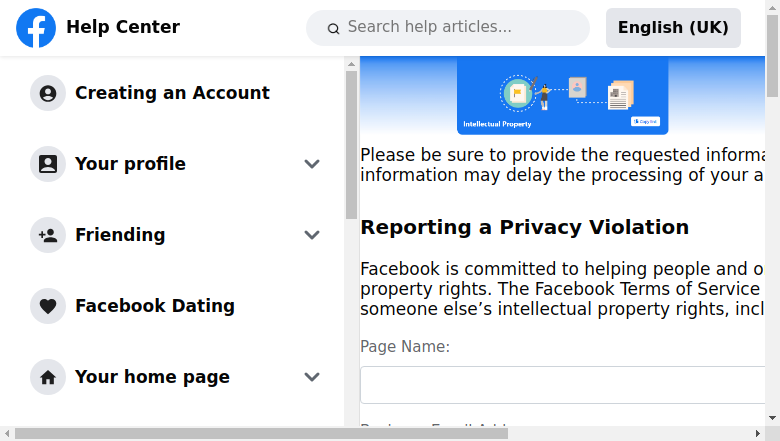This screenshot has height=441, width=780.
Task: Open the Creating an Account person icon
Action: click(48, 93)
